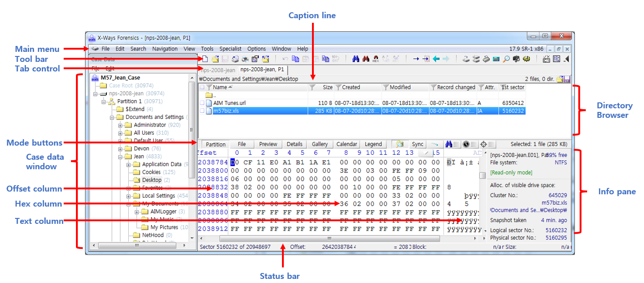
Task: Click the printer icon in the toolbar
Action: pyautogui.click(x=245, y=59)
